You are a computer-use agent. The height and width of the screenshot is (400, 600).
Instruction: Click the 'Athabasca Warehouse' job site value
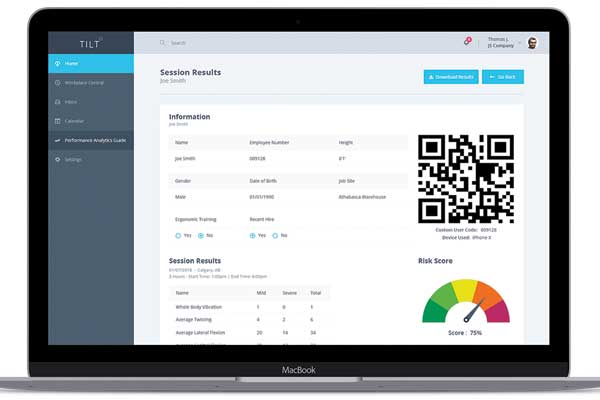click(362, 197)
